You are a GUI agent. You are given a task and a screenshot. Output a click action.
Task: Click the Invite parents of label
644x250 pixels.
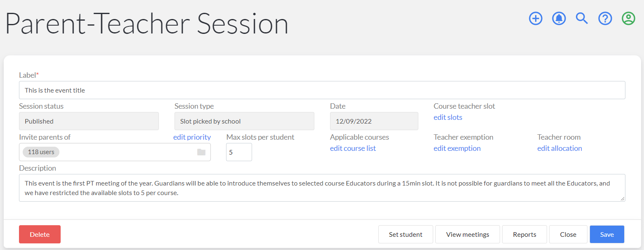tap(45, 137)
